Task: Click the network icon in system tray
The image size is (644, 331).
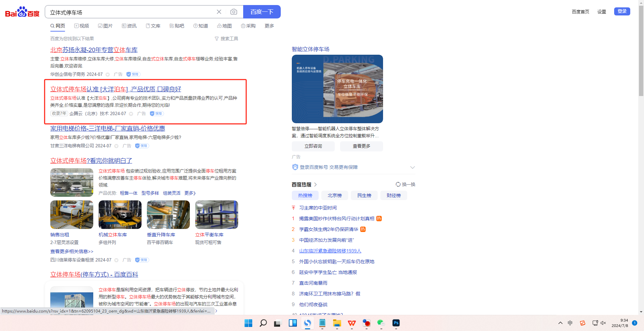Action: click(x=595, y=323)
